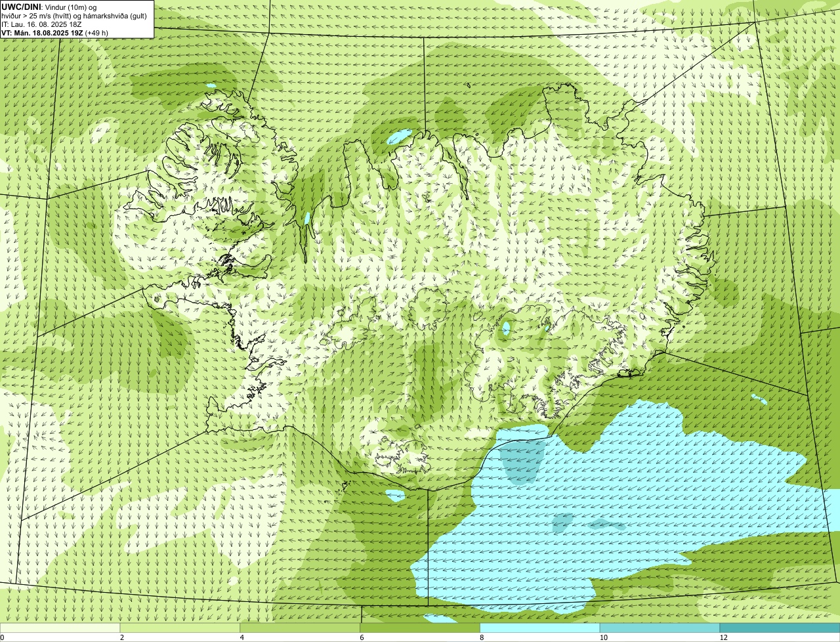The width and height of the screenshot is (840, 642).
Task: Click the "IT: Lau. 16. 08. 2025 18Z" line
Action: tap(41, 24)
